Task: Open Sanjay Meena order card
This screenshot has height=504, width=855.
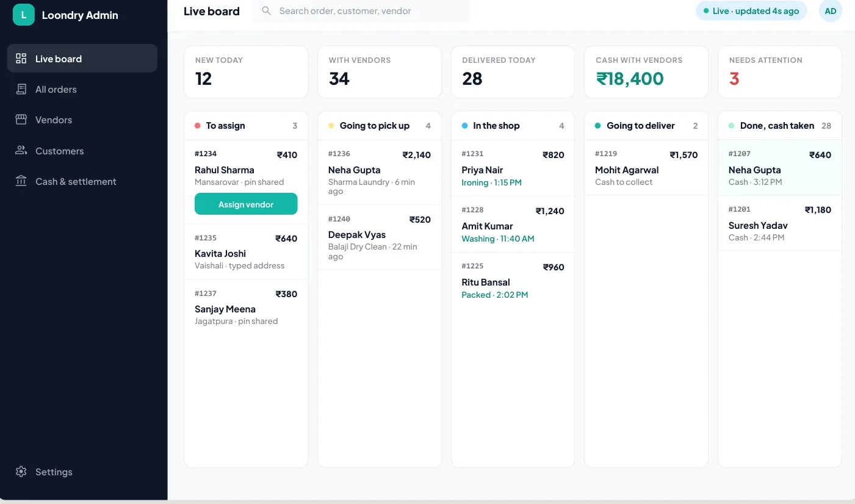Action: click(246, 308)
